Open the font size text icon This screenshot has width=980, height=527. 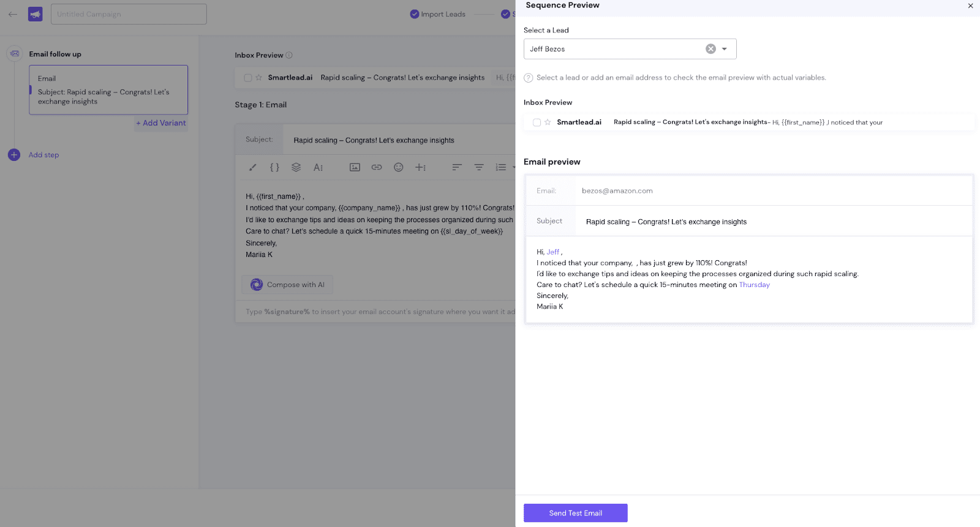318,167
